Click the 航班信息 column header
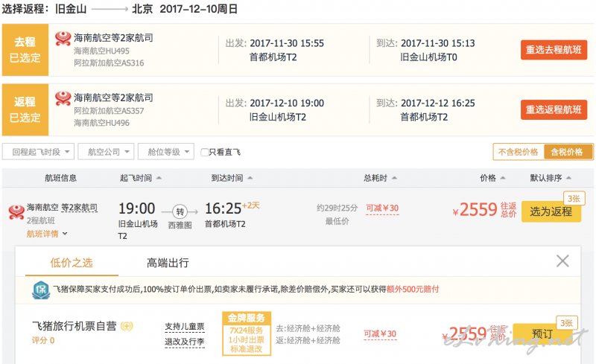 click(x=61, y=178)
